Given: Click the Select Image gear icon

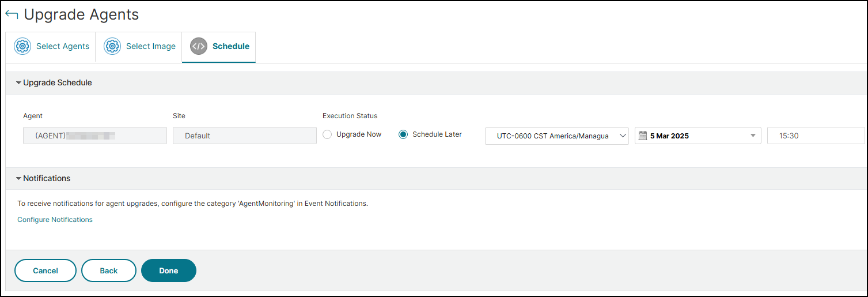Looking at the screenshot, I should pos(112,47).
